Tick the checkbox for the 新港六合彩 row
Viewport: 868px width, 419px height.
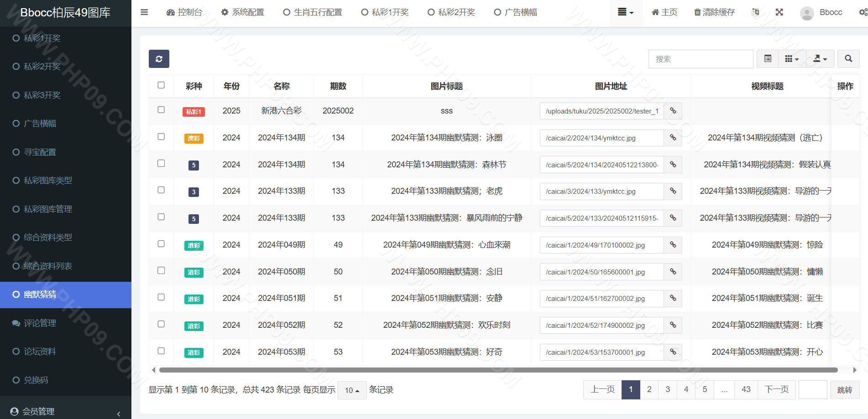tap(161, 110)
